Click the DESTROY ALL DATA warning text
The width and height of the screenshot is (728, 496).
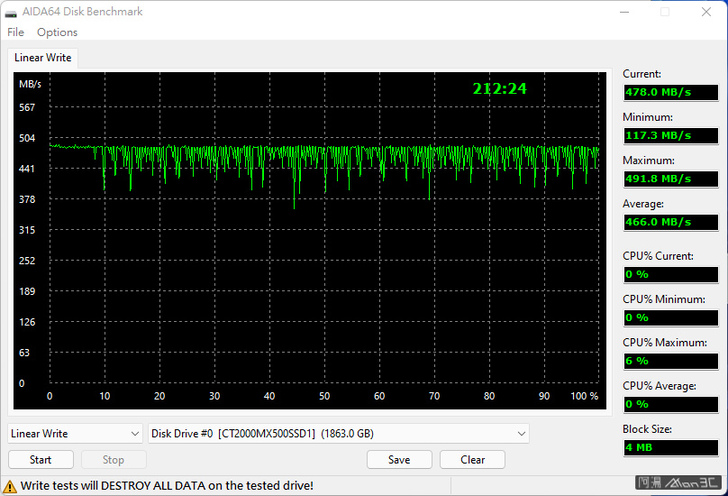pyautogui.click(x=167, y=486)
